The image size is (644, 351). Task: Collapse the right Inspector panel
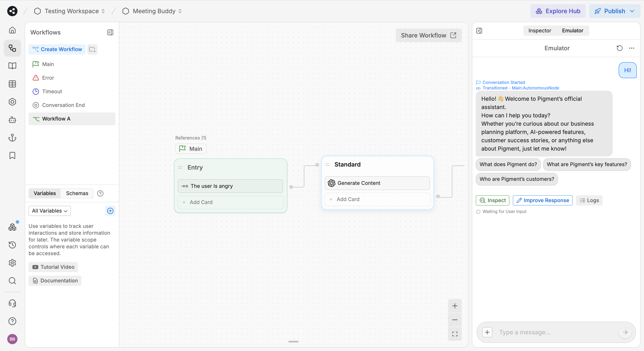(479, 31)
